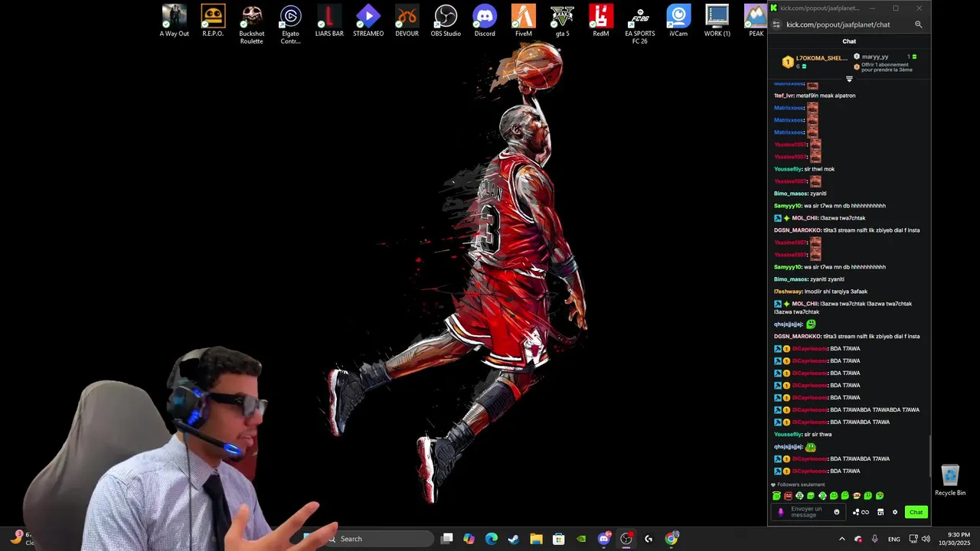This screenshot has height=551, width=980.
Task: Switch to Discord on the taskbar
Action: (604, 539)
